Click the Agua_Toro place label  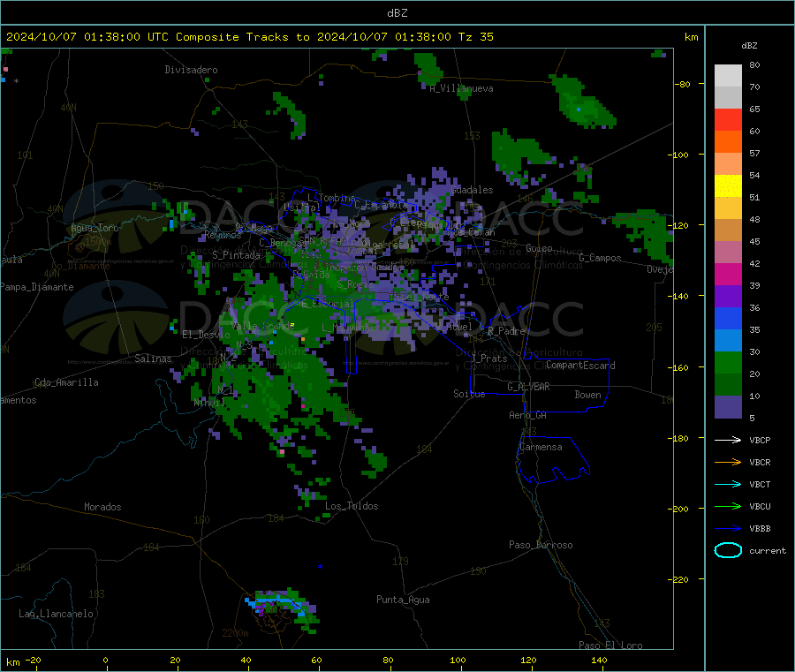pos(95,228)
